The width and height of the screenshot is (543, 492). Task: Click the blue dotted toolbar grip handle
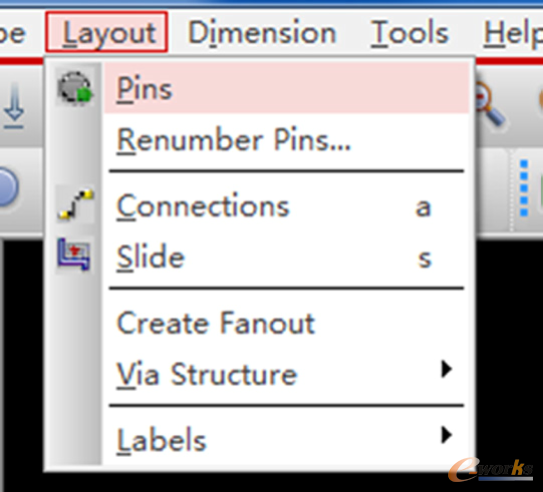[524, 188]
